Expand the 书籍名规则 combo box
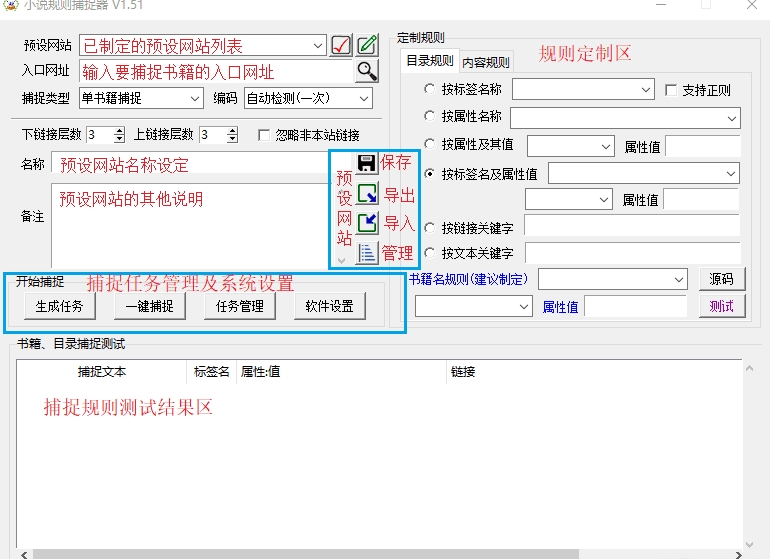This screenshot has width=770, height=559. (x=679, y=280)
